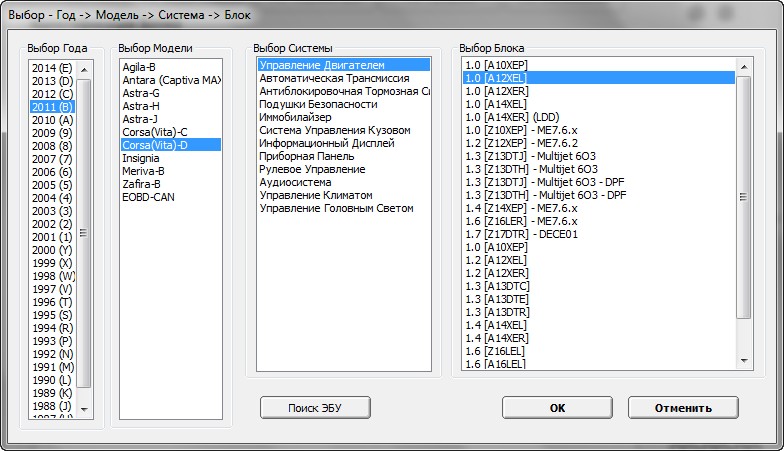Select year 2003 (3)
This screenshot has width=784, height=451.
point(52,211)
